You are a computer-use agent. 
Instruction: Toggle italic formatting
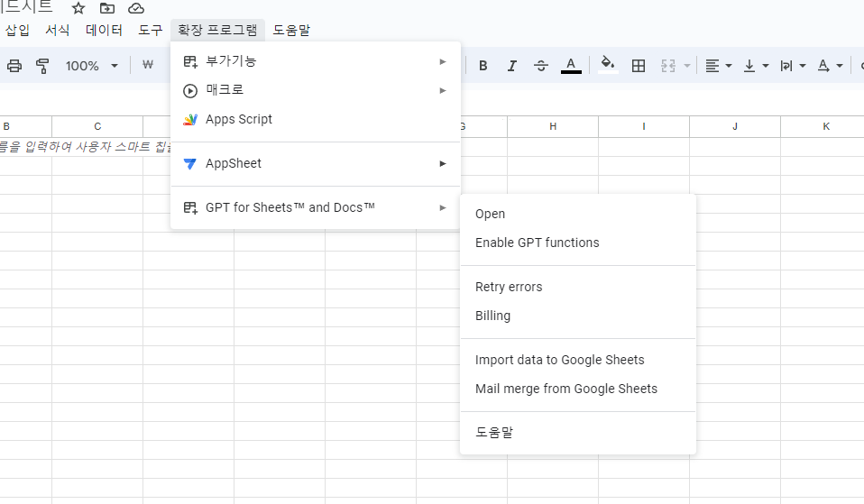pos(512,66)
